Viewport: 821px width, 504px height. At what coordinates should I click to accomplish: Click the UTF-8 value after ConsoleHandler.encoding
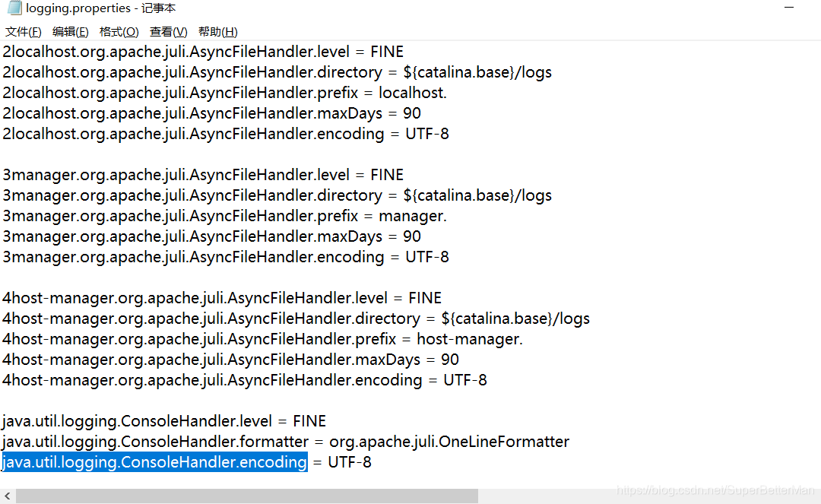(350, 462)
